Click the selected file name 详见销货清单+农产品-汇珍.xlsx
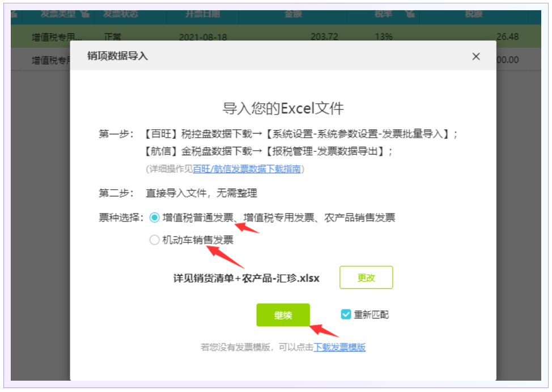 [246, 278]
